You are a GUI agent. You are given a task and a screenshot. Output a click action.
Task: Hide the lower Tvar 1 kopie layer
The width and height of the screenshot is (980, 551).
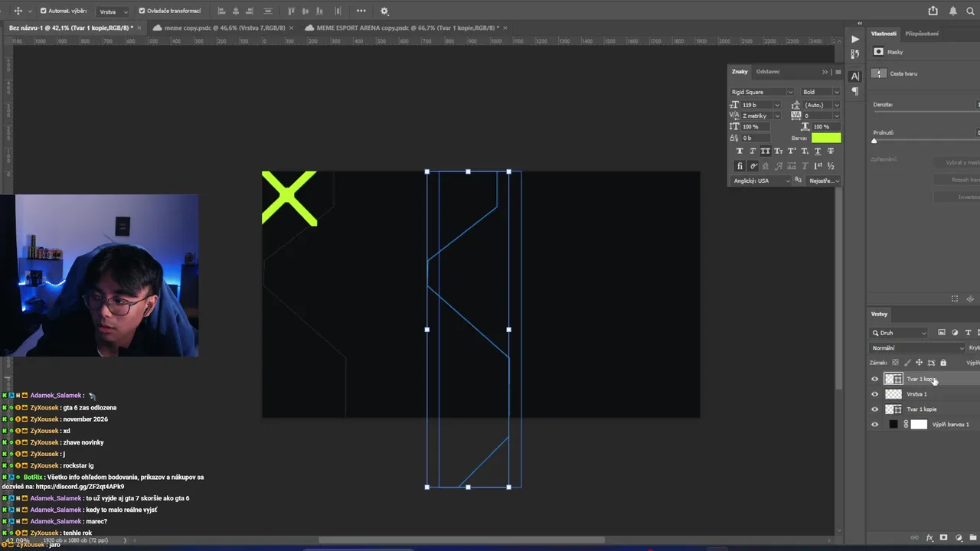(875, 409)
